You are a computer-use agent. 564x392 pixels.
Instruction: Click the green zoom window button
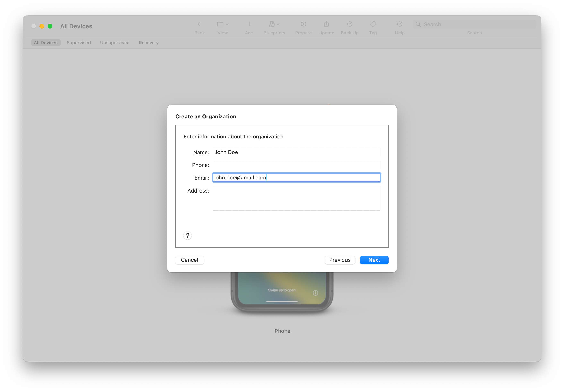tap(50, 26)
